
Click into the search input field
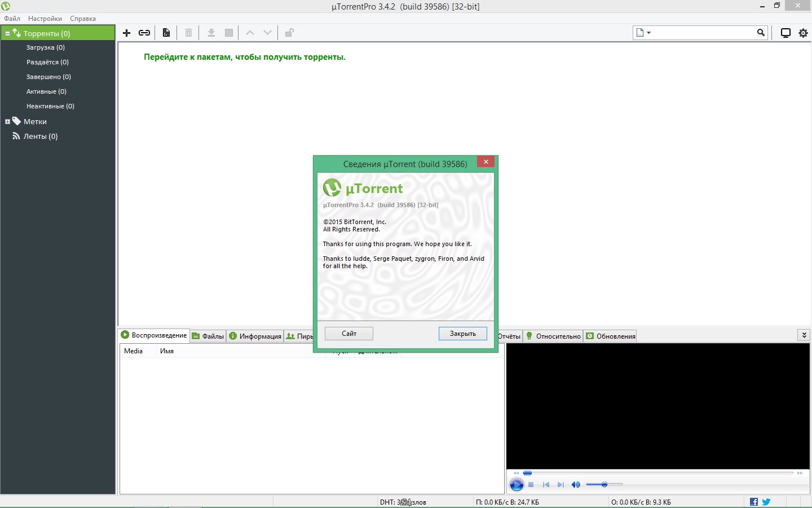click(704, 33)
